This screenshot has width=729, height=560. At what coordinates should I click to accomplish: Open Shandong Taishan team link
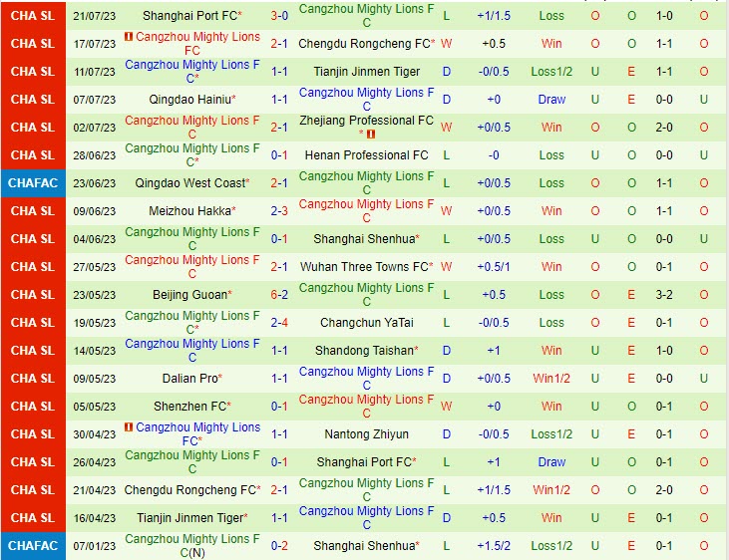(x=364, y=351)
